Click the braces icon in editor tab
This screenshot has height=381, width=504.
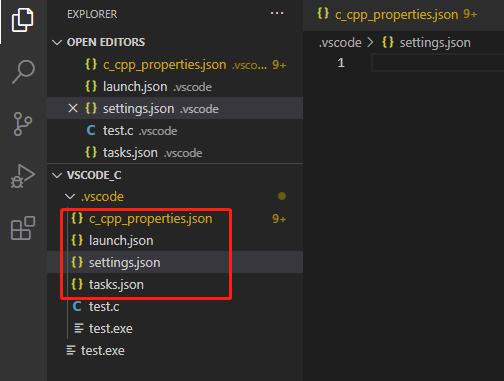[x=323, y=13]
